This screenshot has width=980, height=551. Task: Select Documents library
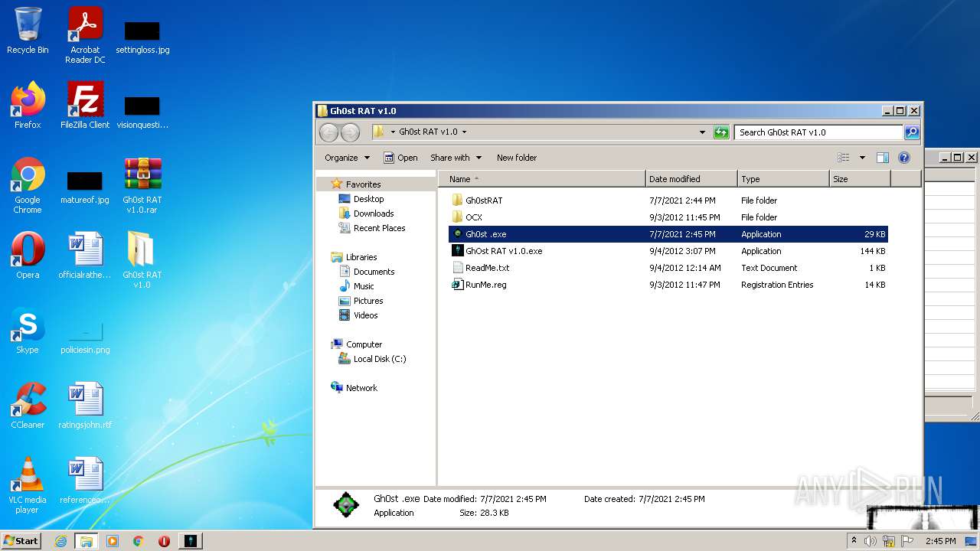(x=374, y=272)
